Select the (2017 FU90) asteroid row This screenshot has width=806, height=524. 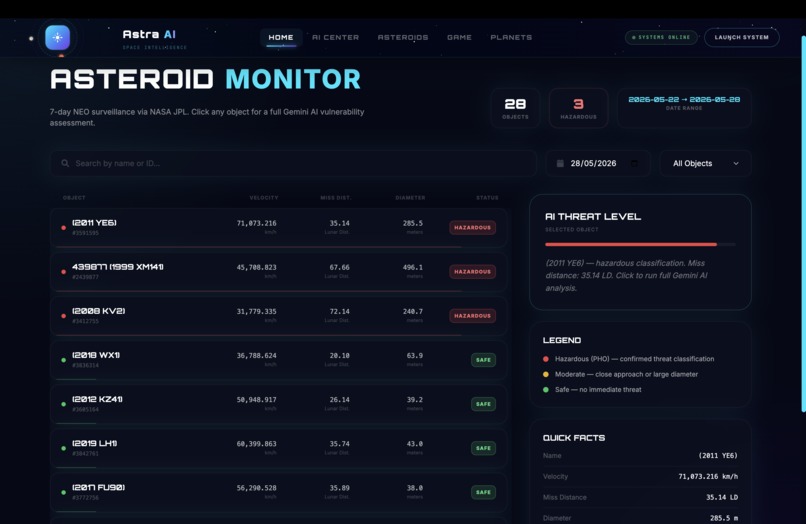pyautogui.click(x=279, y=493)
